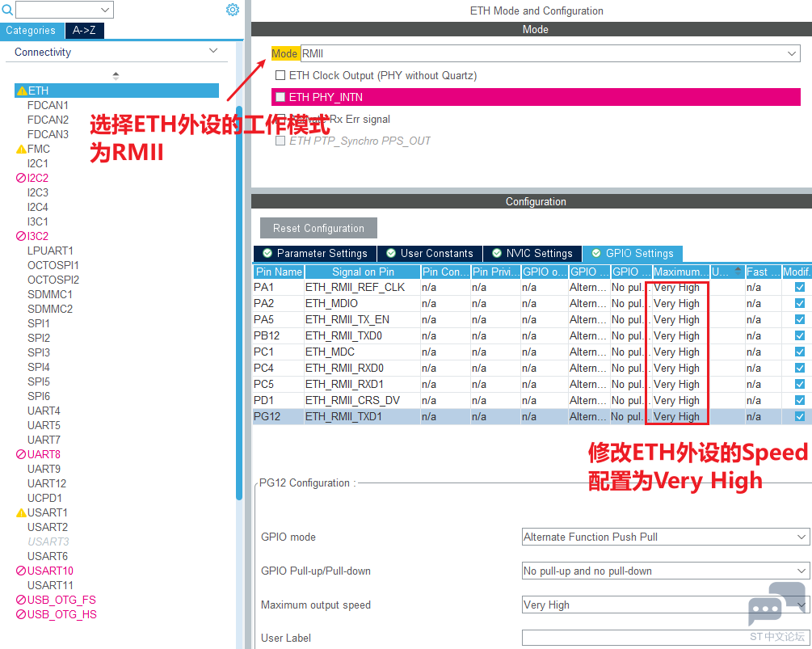
Task: Switch to the User Constants tab
Action: click(430, 253)
